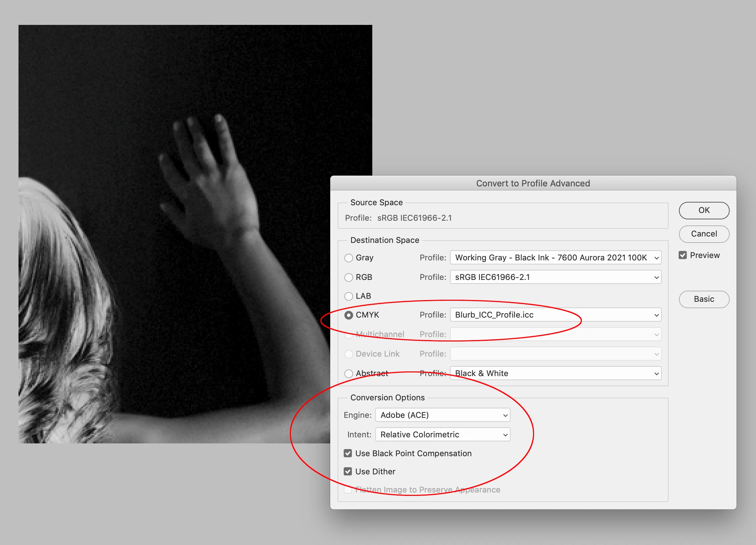Uncheck the Preview checkbox
The width and height of the screenshot is (756, 545).
click(683, 255)
